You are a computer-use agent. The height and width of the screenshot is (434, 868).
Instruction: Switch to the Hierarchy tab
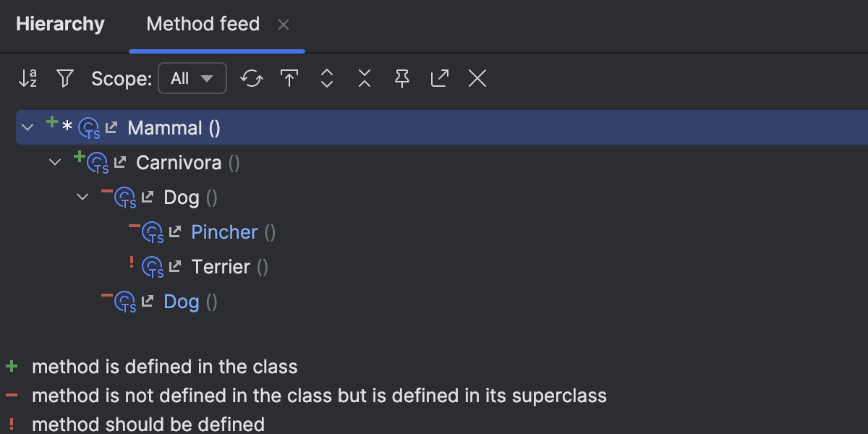pos(60,24)
